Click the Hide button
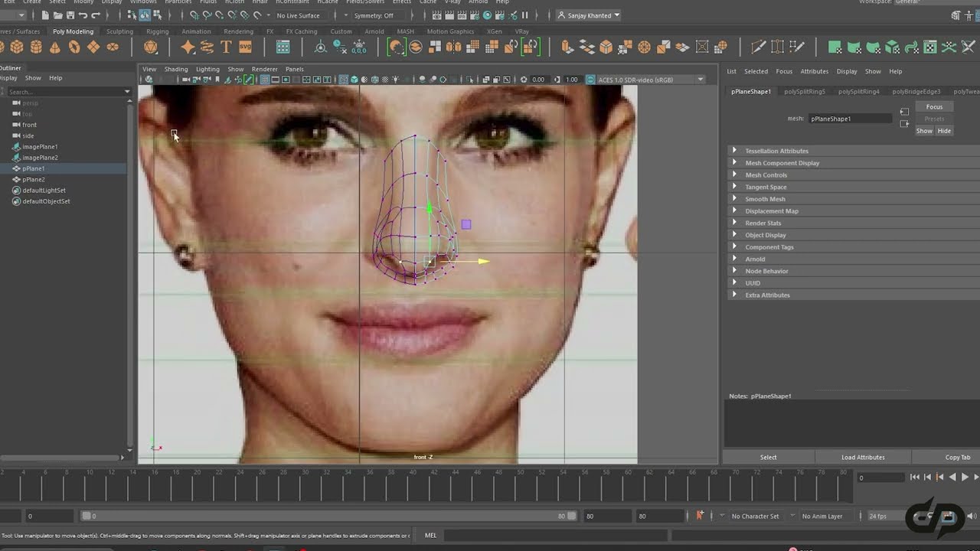This screenshot has width=980, height=551. [x=944, y=131]
